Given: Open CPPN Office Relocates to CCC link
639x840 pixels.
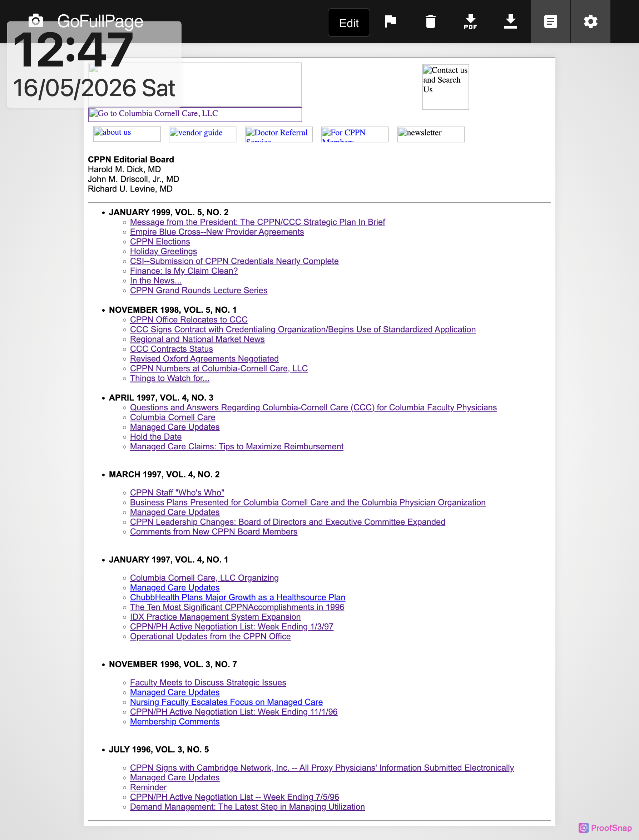Looking at the screenshot, I should tap(189, 320).
